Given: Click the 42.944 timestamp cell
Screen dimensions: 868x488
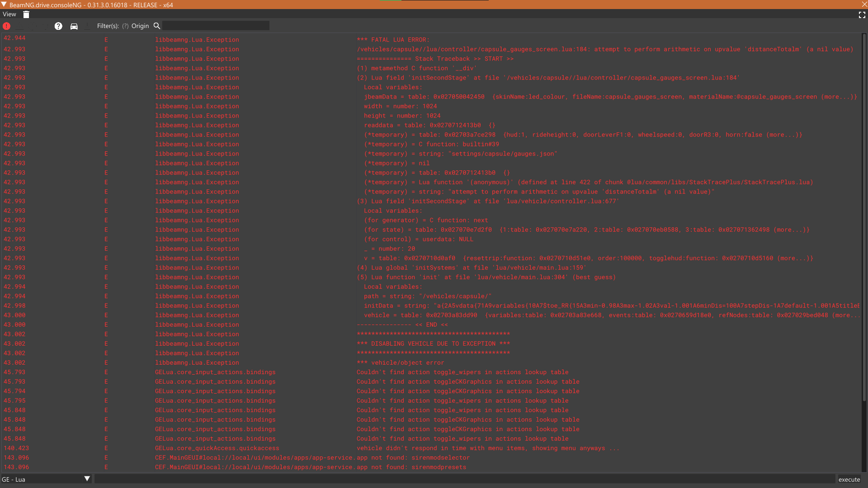Looking at the screenshot, I should [x=14, y=38].
